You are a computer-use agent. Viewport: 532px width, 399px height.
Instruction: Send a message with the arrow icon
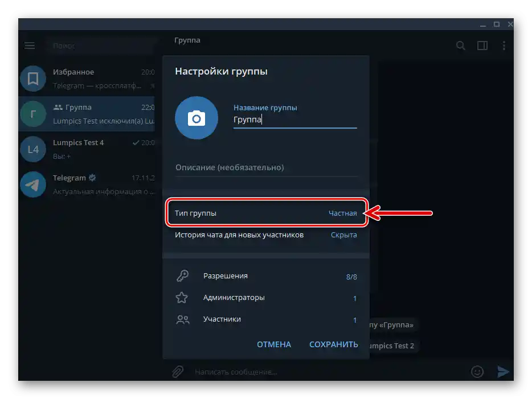(504, 371)
